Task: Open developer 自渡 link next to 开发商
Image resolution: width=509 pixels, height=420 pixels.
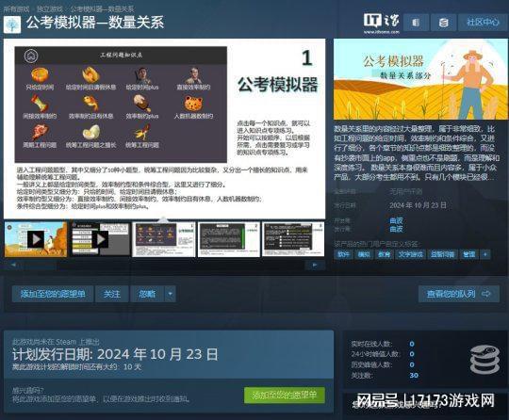Action: click(x=396, y=220)
